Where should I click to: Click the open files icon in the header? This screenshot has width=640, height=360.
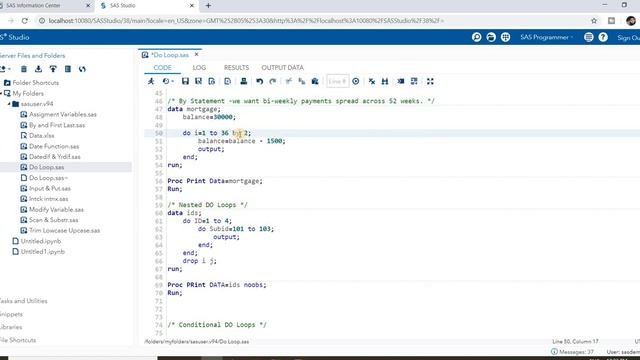click(491, 37)
